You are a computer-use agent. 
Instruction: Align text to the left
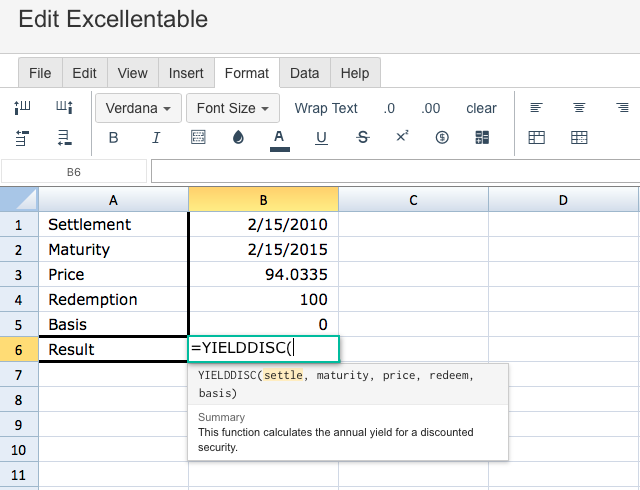(536, 108)
